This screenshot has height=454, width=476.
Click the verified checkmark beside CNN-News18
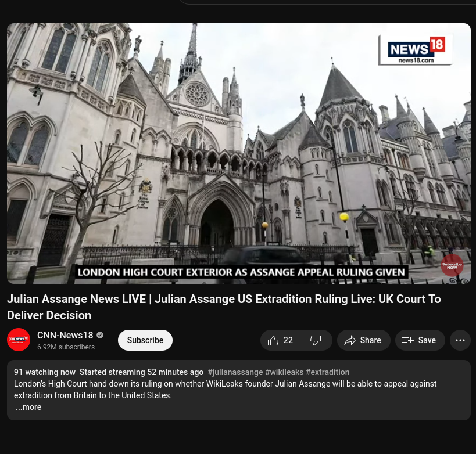pyautogui.click(x=100, y=335)
